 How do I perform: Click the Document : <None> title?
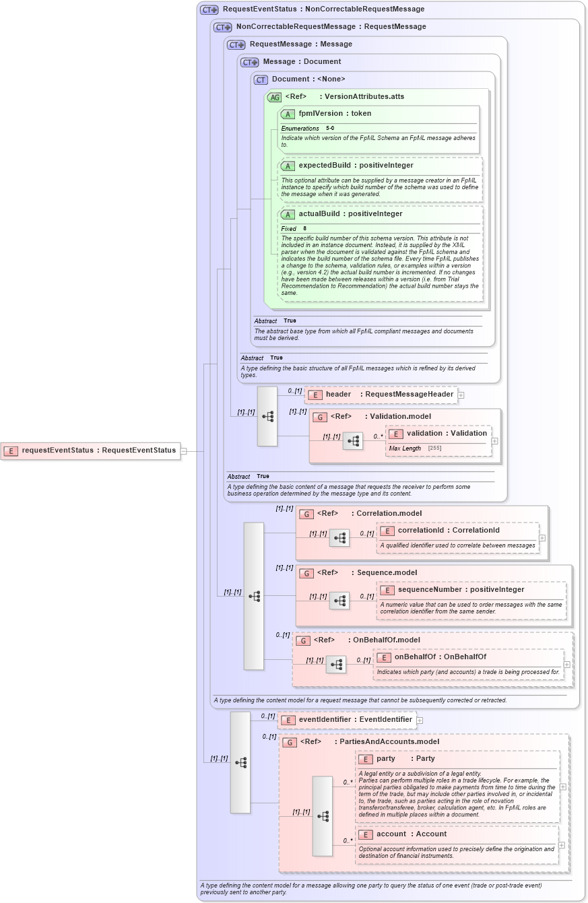[308, 79]
